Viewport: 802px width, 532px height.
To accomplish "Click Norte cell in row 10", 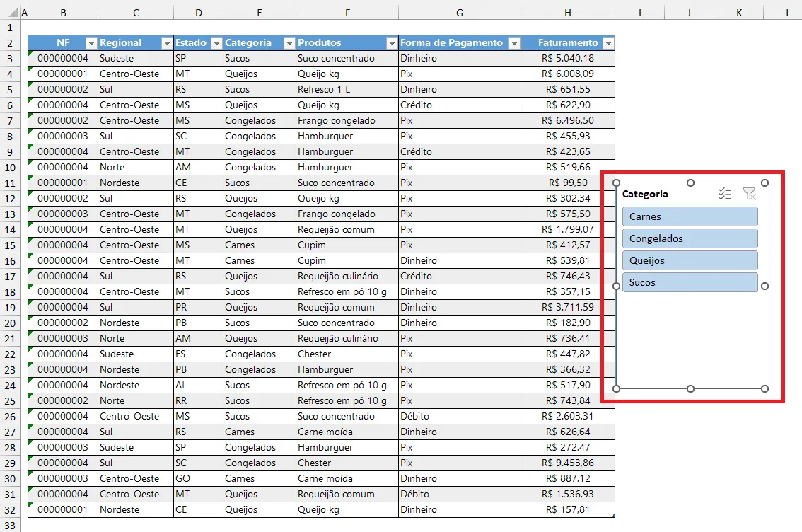I will (x=136, y=167).
